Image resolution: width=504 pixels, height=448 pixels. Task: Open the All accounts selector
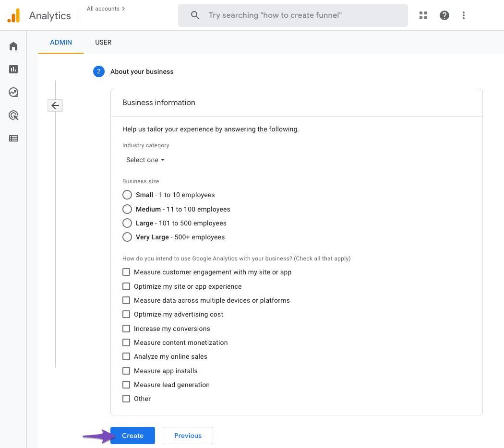pos(106,9)
